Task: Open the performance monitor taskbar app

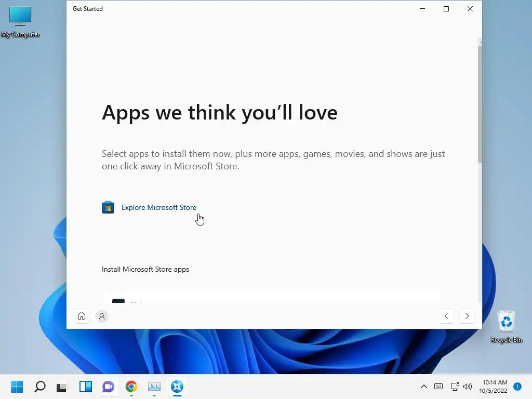Action: tap(154, 387)
